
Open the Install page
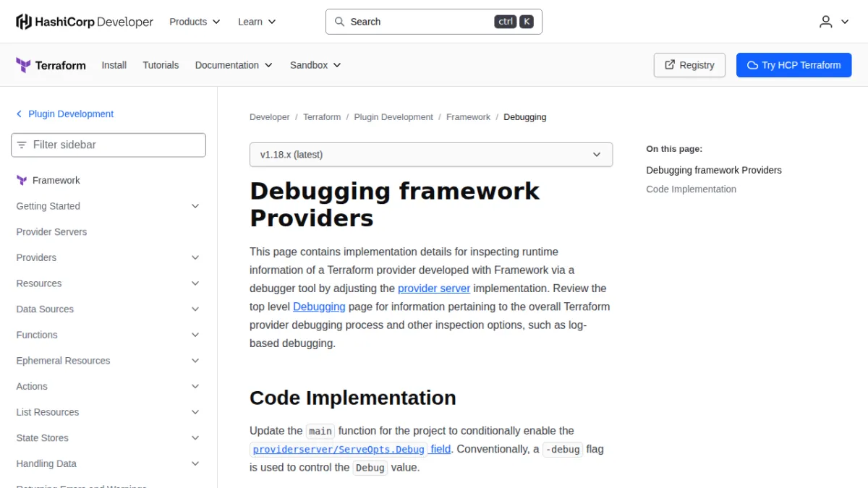coord(114,65)
